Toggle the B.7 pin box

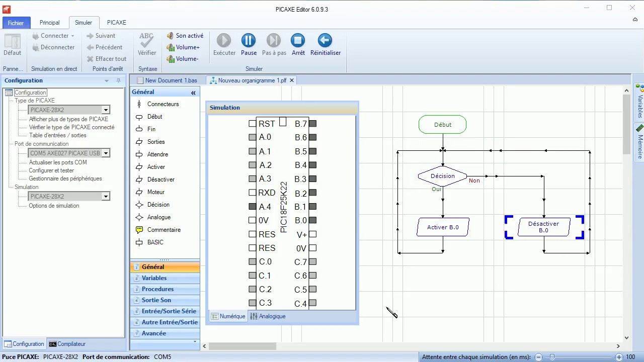click(x=312, y=123)
